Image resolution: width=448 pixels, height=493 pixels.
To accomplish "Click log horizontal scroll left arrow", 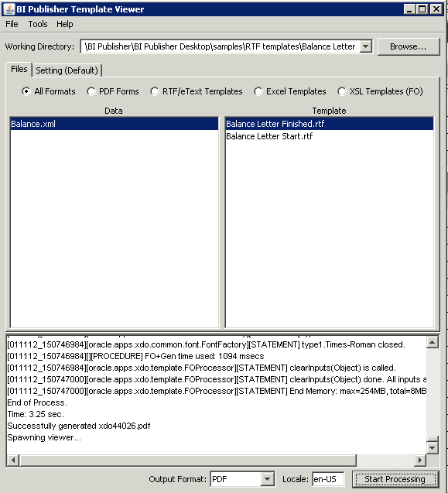I will [x=13, y=460].
